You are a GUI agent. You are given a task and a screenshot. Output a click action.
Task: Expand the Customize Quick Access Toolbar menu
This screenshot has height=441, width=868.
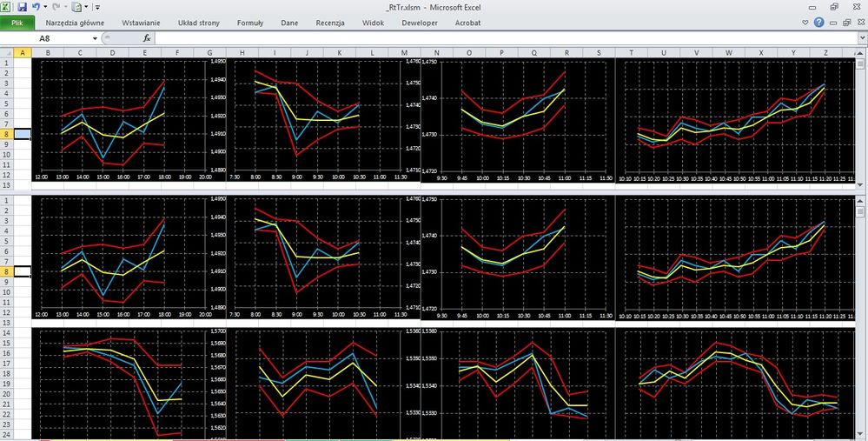pyautogui.click(x=97, y=7)
